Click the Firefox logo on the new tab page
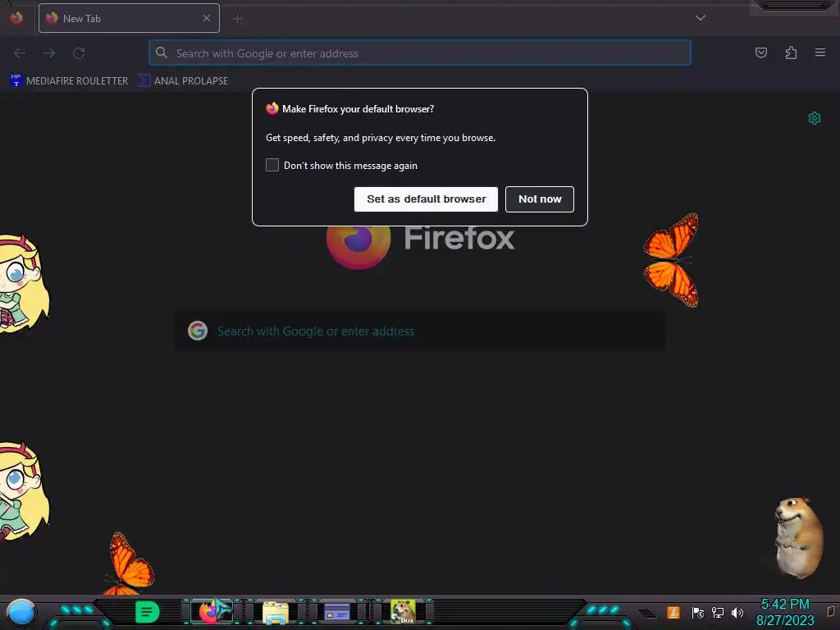 pos(358,247)
